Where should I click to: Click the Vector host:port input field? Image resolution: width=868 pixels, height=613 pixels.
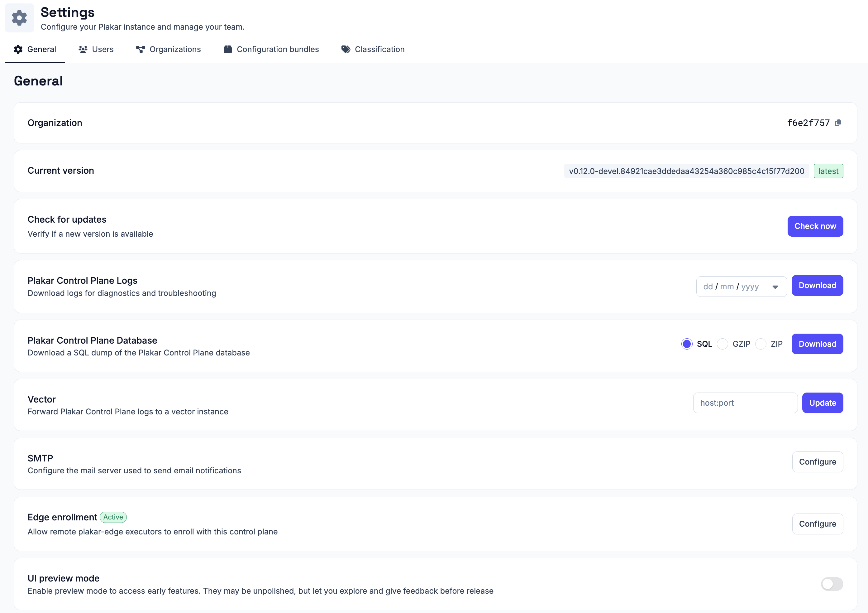745,403
